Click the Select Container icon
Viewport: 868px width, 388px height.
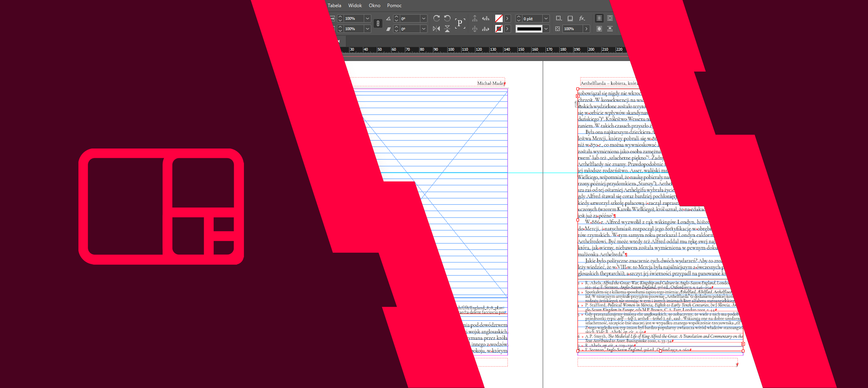[x=475, y=18]
